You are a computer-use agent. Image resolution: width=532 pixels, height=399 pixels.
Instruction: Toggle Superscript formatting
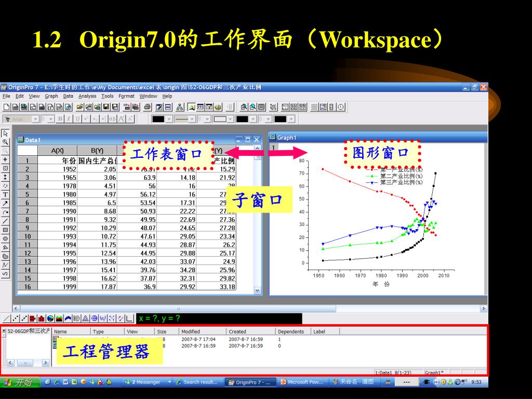coord(86,119)
